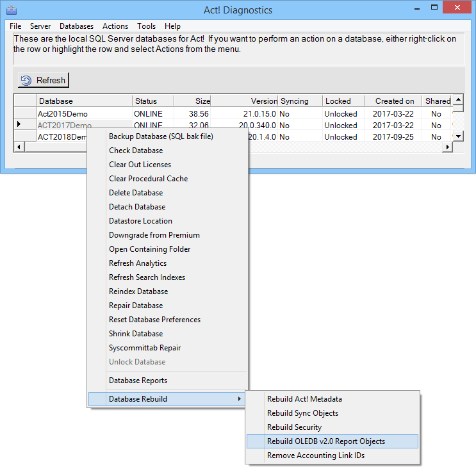
Task: Open the Databases menu
Action: point(76,26)
